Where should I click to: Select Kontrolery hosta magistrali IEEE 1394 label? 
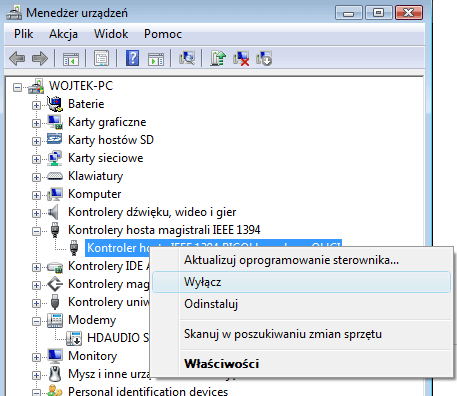pyautogui.click(x=164, y=230)
